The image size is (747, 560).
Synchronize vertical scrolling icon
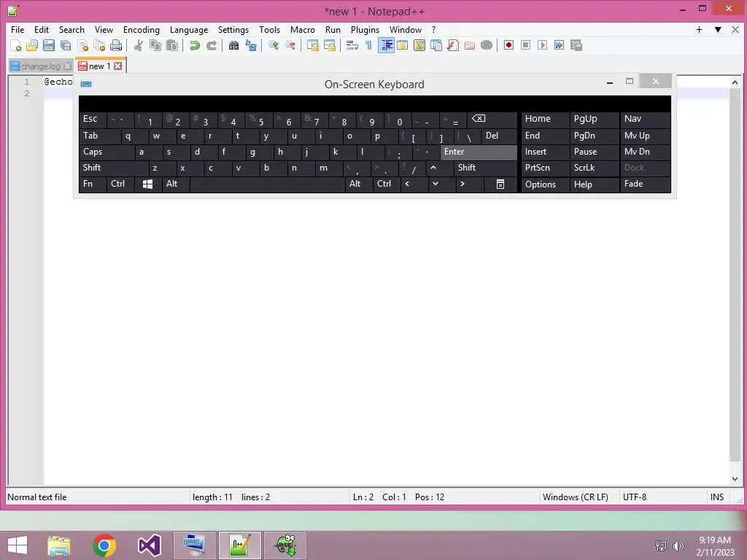tap(312, 45)
